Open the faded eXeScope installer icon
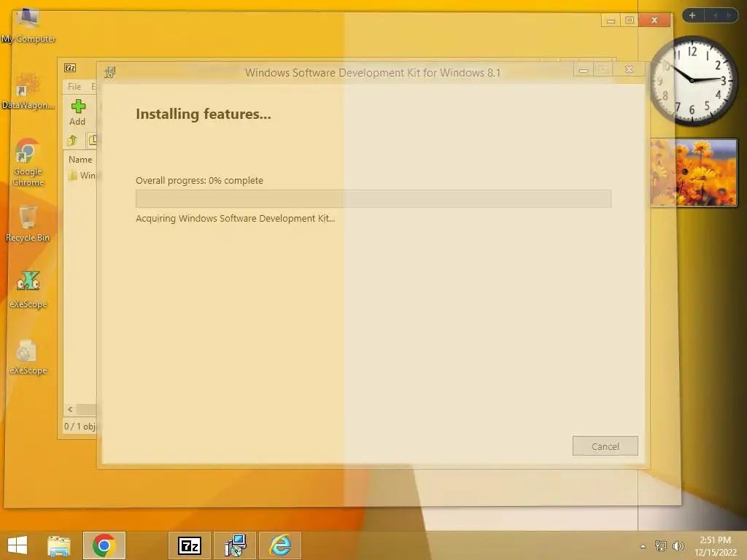The width and height of the screenshot is (747, 560). pos(28,356)
